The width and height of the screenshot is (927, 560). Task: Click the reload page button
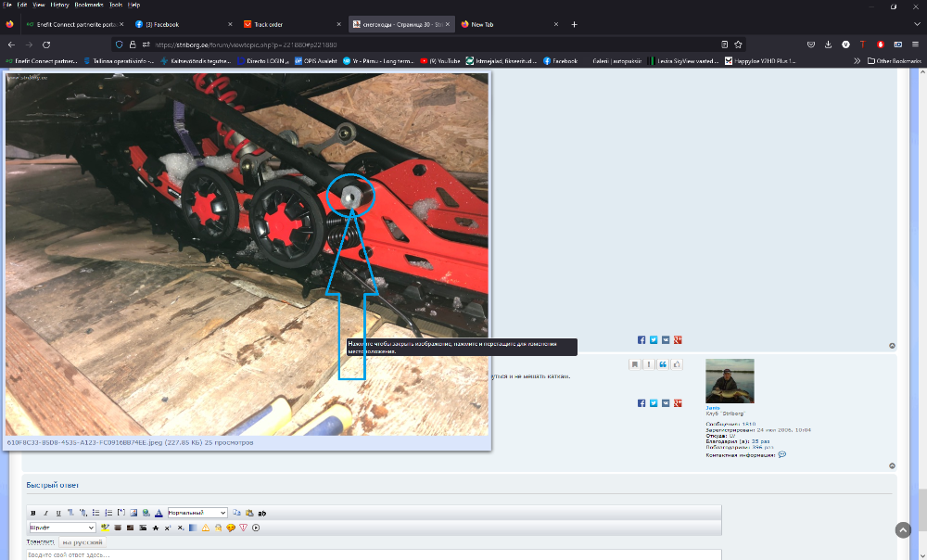point(46,44)
